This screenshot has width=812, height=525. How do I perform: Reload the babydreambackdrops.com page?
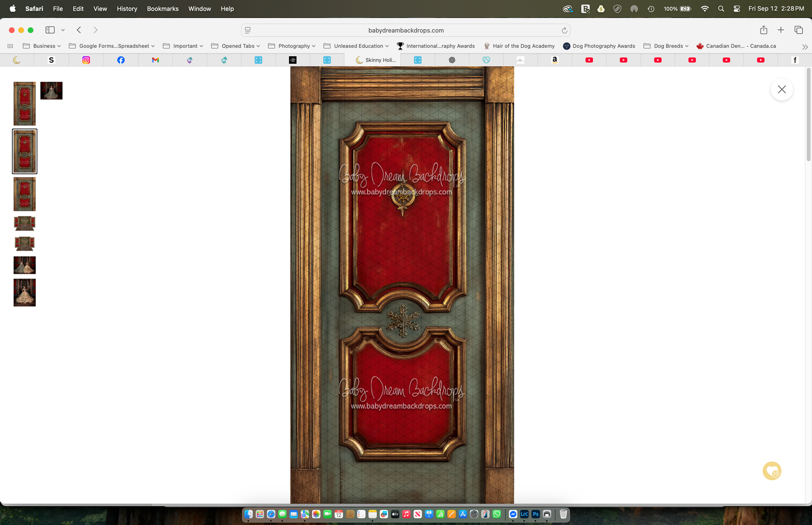[x=564, y=30]
